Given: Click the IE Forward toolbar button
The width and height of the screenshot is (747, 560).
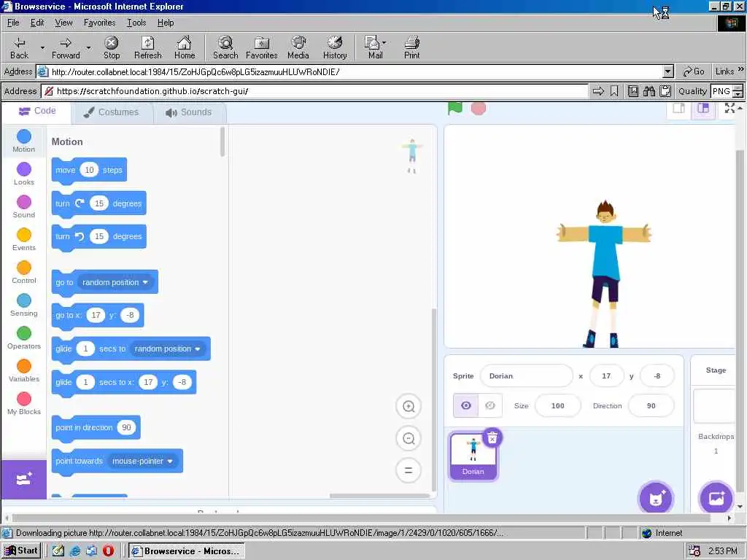Looking at the screenshot, I should click(66, 48).
